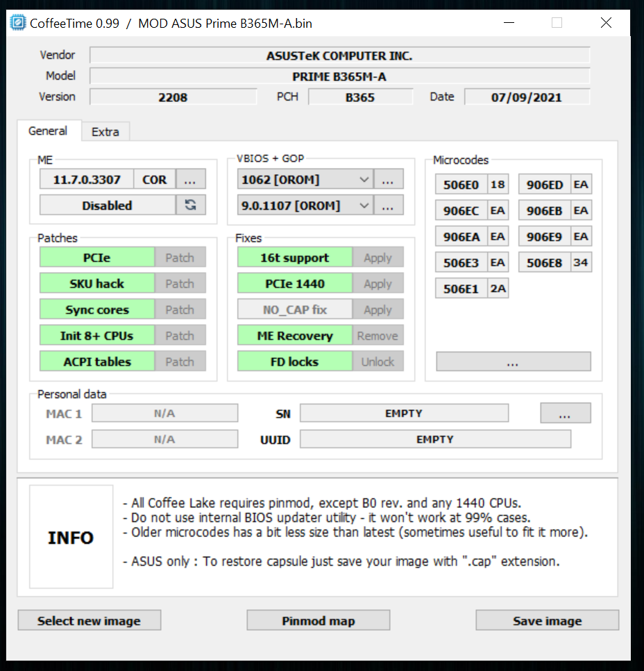
Task: Click the ME version 11.7.0.3307 field
Action: pyautogui.click(x=87, y=179)
